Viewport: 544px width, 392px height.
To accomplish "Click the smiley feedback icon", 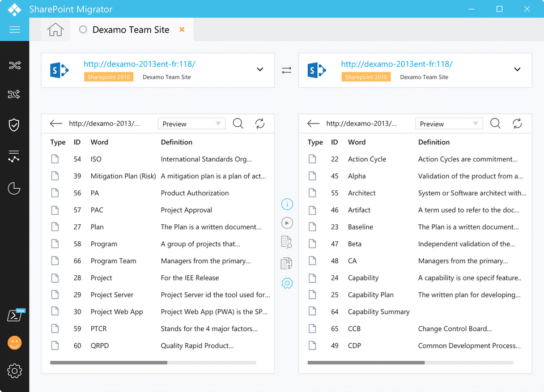I will (x=15, y=343).
